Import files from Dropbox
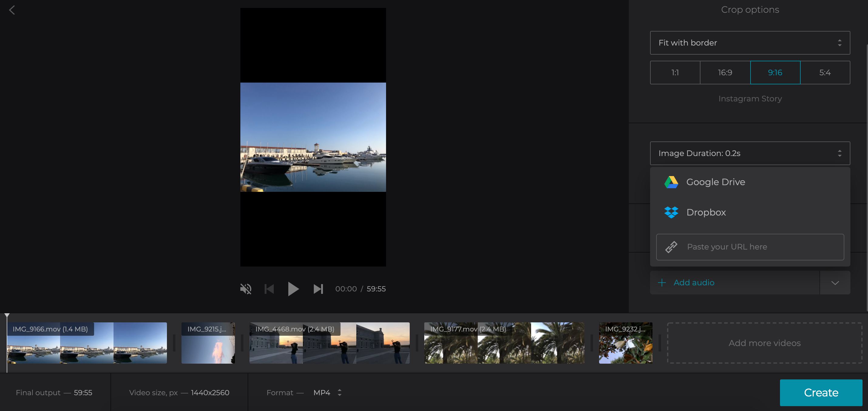 [706, 212]
